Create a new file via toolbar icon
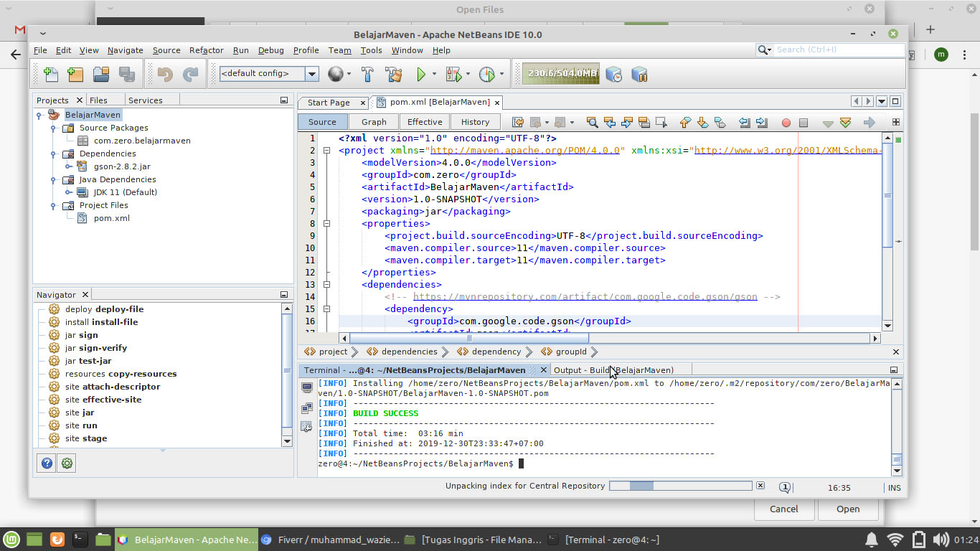 click(51, 74)
